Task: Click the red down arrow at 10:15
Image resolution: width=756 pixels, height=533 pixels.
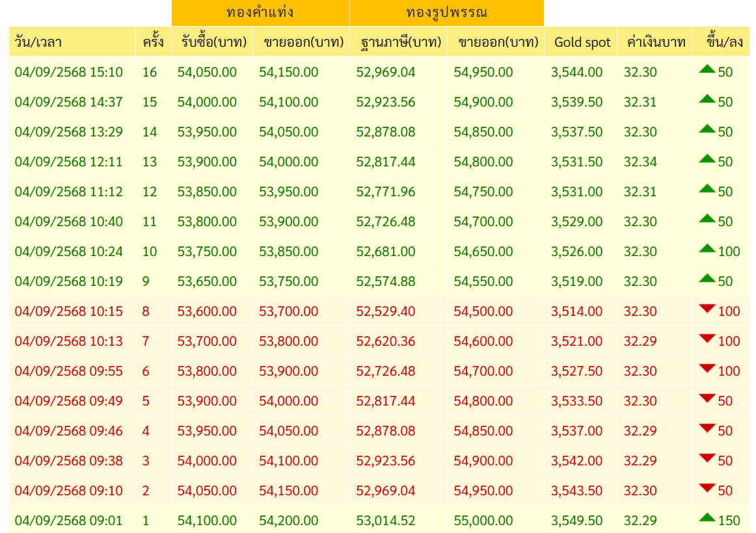Action: click(707, 309)
